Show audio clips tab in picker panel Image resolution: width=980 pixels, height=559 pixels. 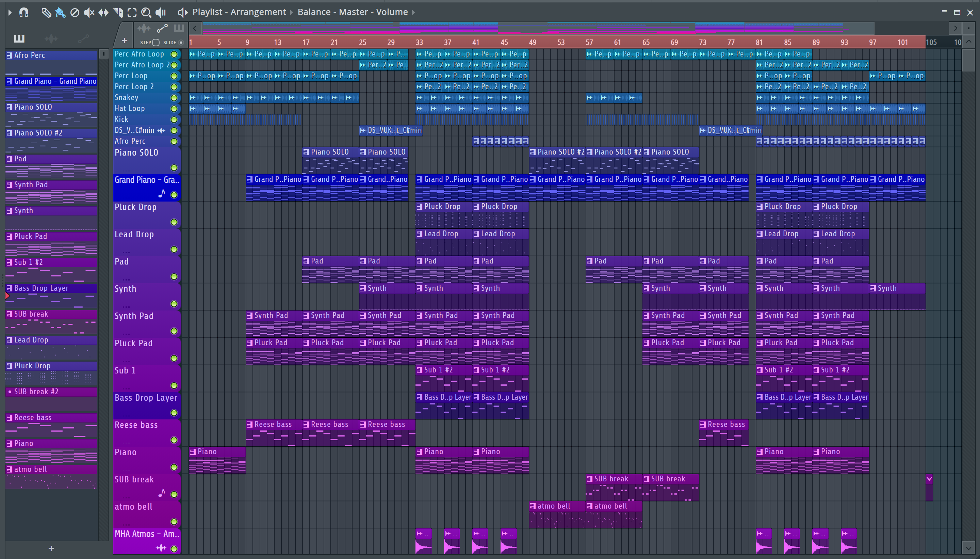(51, 38)
